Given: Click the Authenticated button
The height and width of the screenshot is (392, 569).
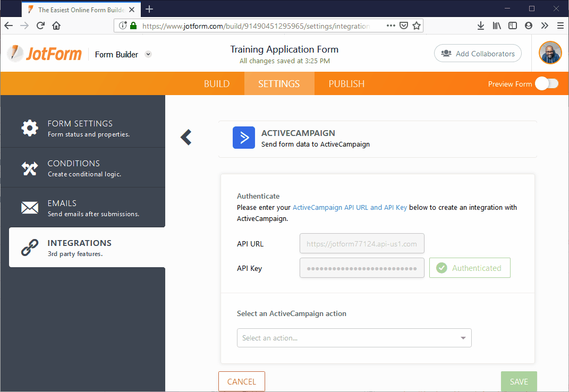Looking at the screenshot, I should [x=470, y=268].
